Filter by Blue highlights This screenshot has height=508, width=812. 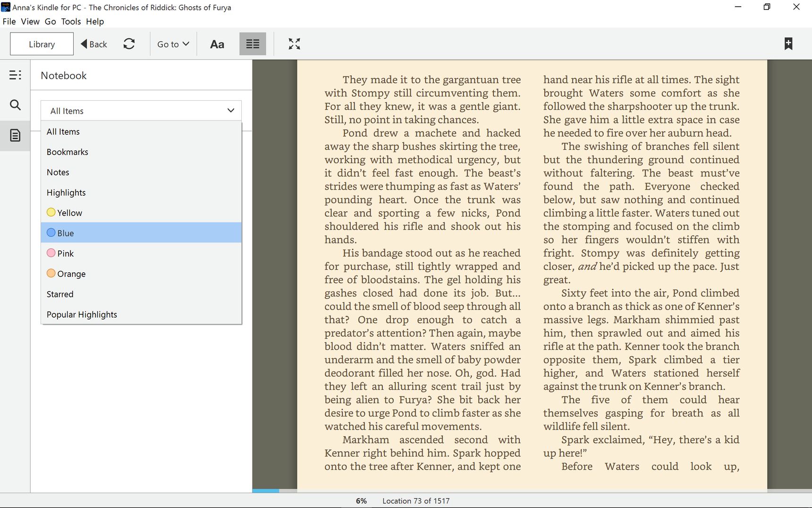141,233
